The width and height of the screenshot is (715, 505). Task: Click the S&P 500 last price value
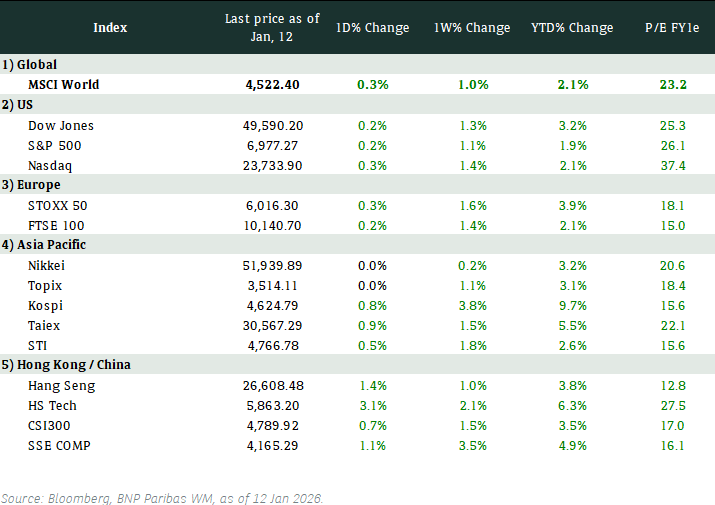[273, 145]
